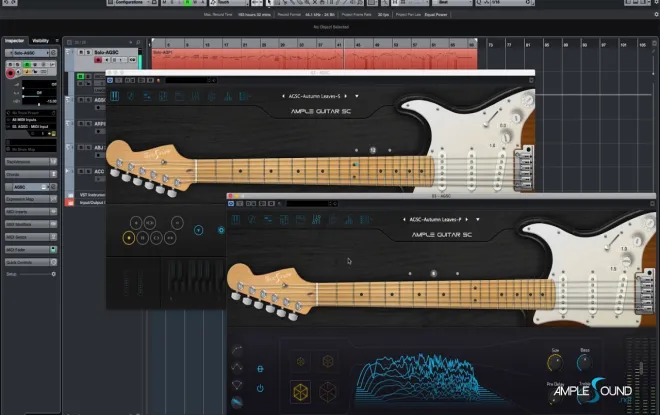Open the mixer sliders icon in Autumn Leaves-F plugin
Viewport: 660px width, 415px height.
coord(316,219)
